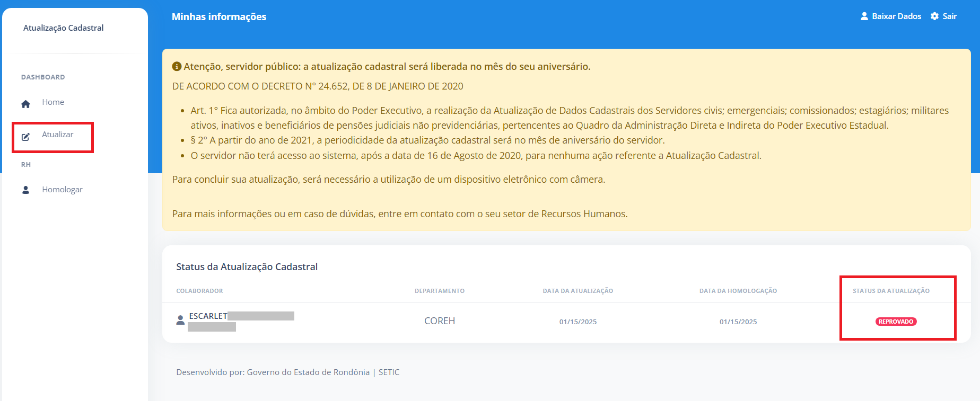
Task: Click the REPROVADO status badge
Action: 896,322
